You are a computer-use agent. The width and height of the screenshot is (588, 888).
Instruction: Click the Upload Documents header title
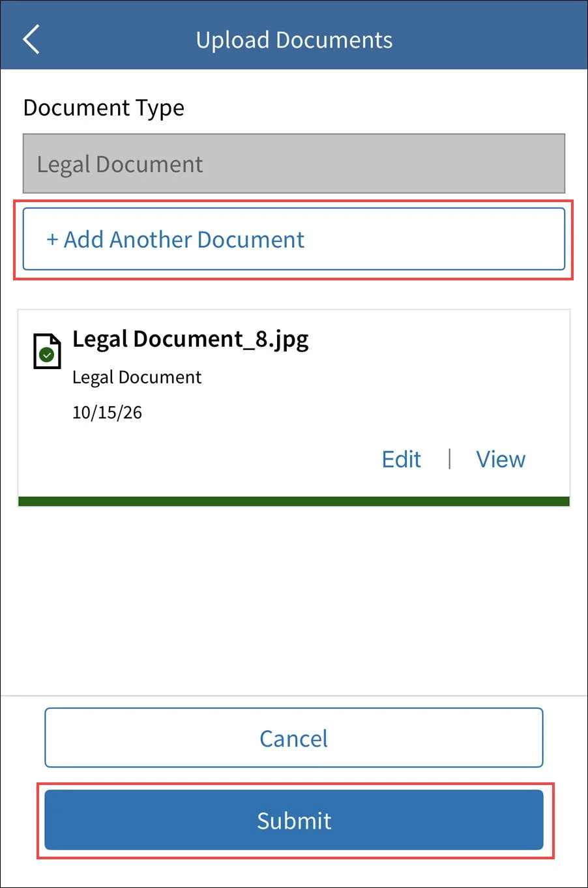coord(294,40)
